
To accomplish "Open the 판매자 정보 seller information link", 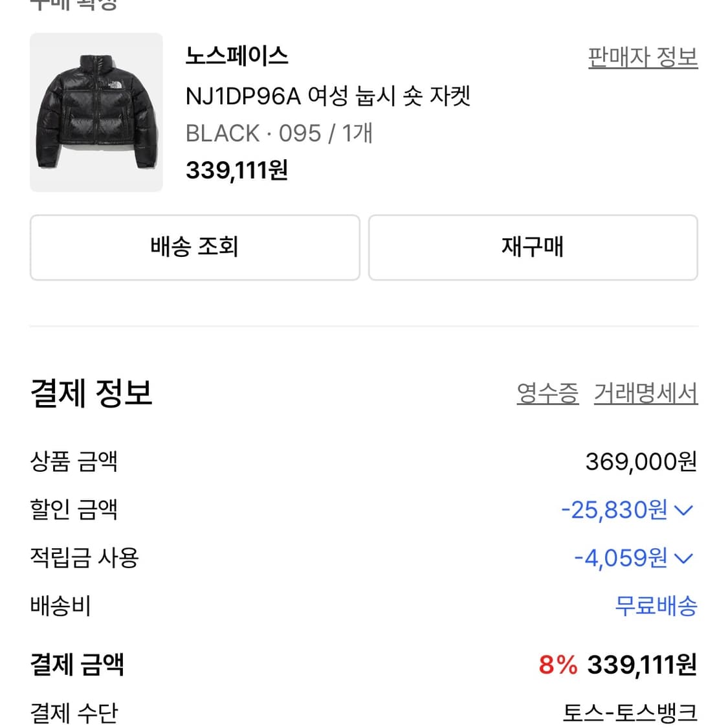I will click(x=643, y=57).
